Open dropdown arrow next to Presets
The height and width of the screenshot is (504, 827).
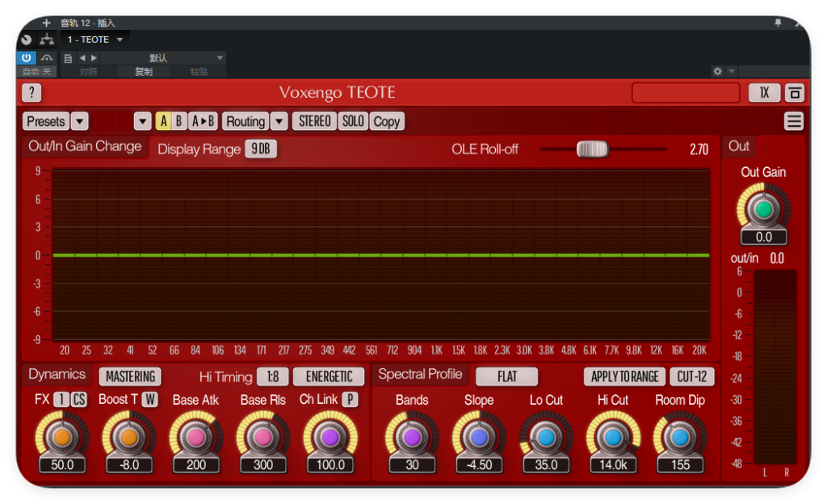[80, 121]
